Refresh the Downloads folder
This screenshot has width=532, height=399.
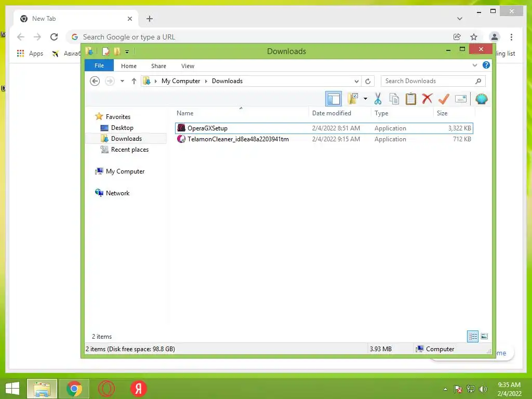tap(368, 81)
